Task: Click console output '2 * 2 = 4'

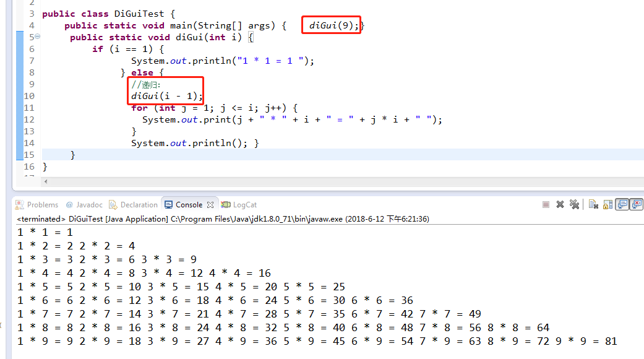Action: coord(107,246)
